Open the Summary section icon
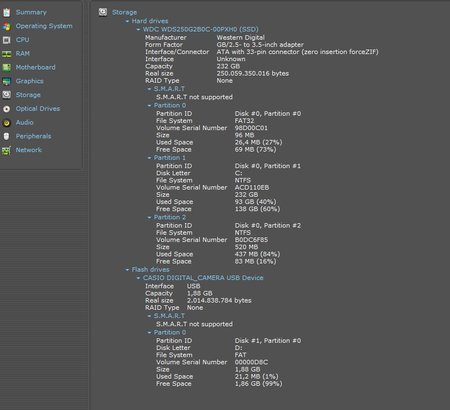The height and width of the screenshot is (410, 450). click(7, 12)
